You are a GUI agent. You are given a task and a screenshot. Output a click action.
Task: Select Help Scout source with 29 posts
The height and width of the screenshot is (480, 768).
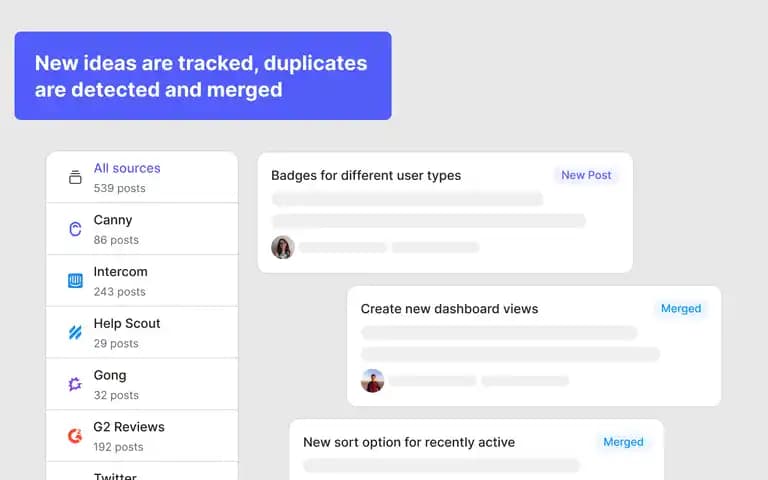[x=142, y=333]
